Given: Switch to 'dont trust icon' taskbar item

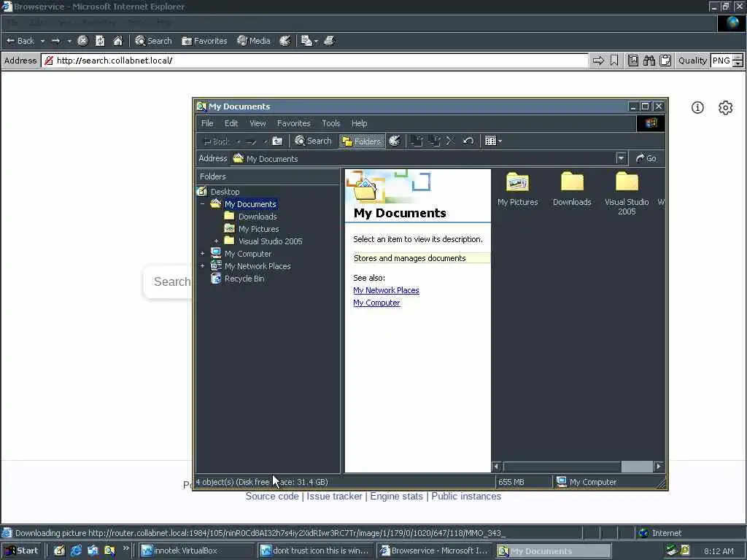Looking at the screenshot, I should click(x=314, y=551).
